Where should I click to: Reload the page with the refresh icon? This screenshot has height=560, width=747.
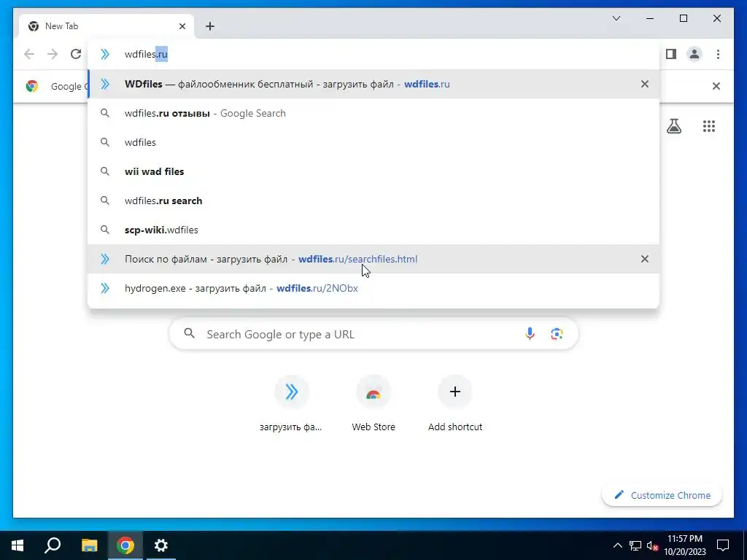(76, 54)
